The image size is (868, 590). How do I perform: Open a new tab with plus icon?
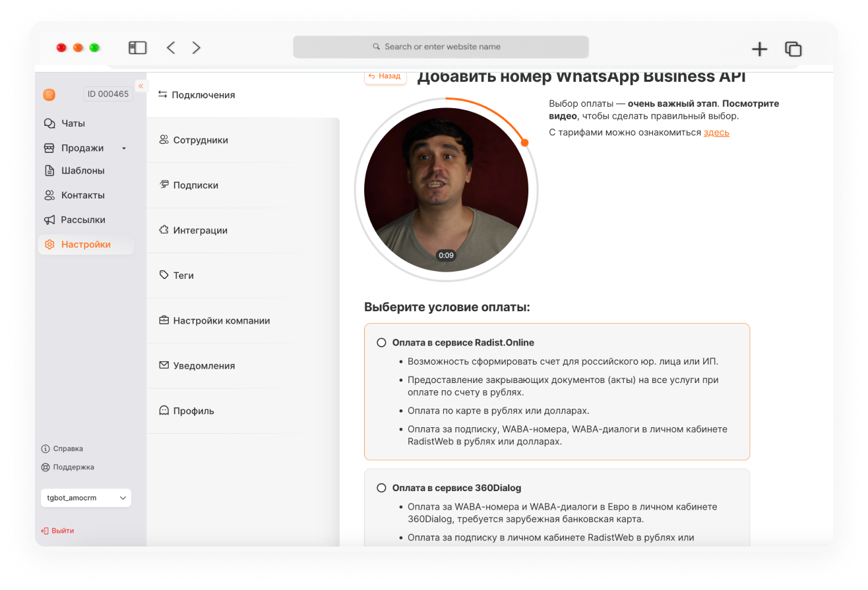[760, 49]
